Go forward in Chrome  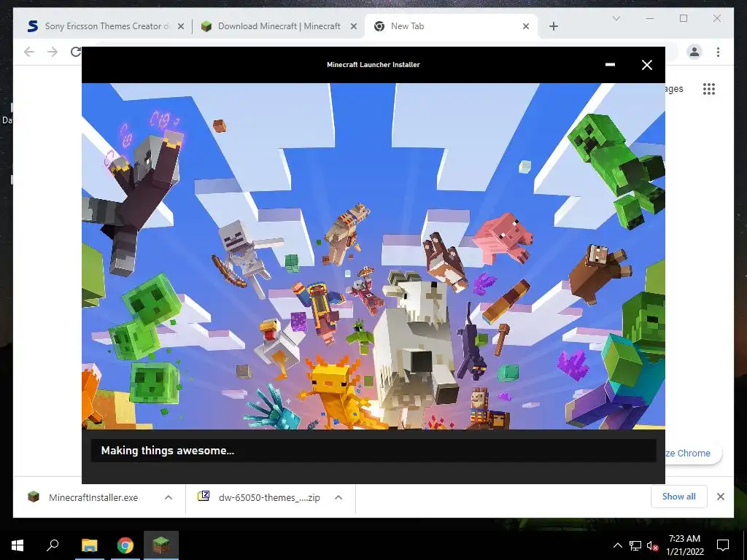click(x=53, y=52)
